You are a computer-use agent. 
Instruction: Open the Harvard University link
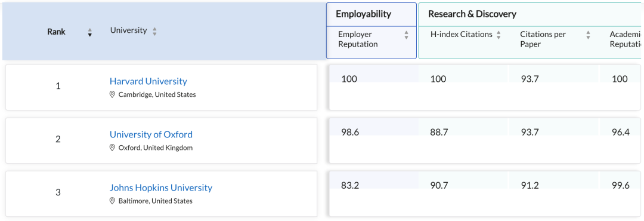148,81
